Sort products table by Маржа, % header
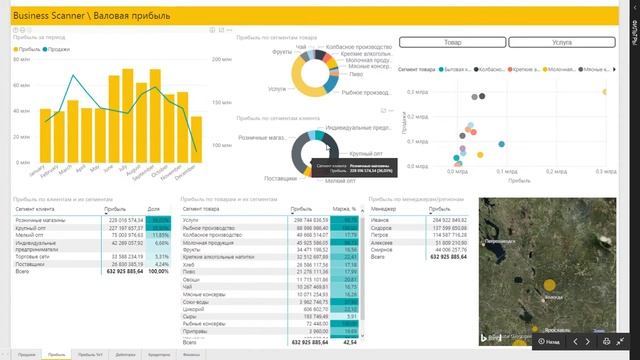The width and height of the screenshot is (640, 360). point(344,209)
